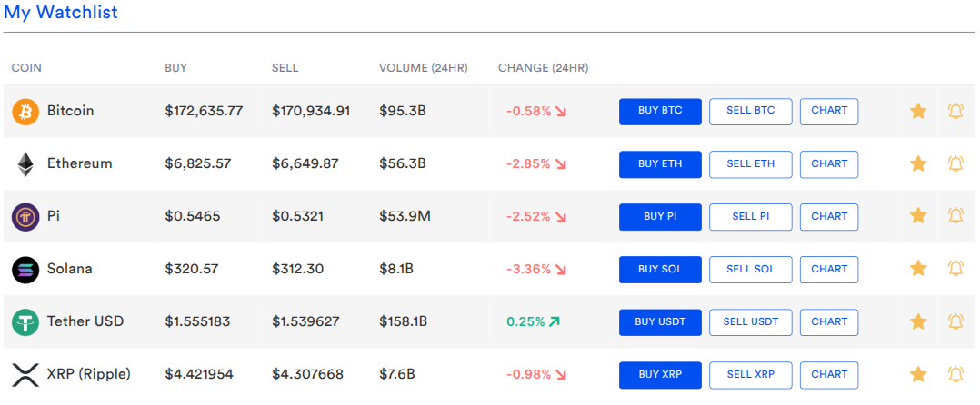Screen dimensions: 980x405
Task: Click the SELL PI button
Action: (751, 216)
